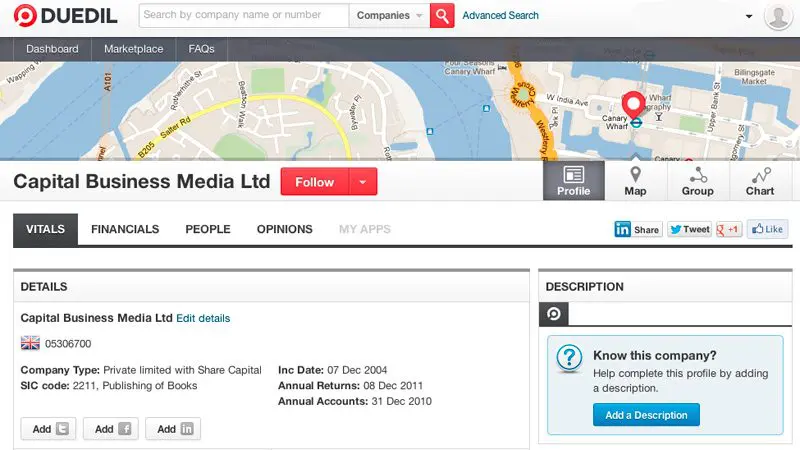The image size is (800, 450).
Task: Open the Follow button dropdown arrow
Action: click(x=363, y=182)
